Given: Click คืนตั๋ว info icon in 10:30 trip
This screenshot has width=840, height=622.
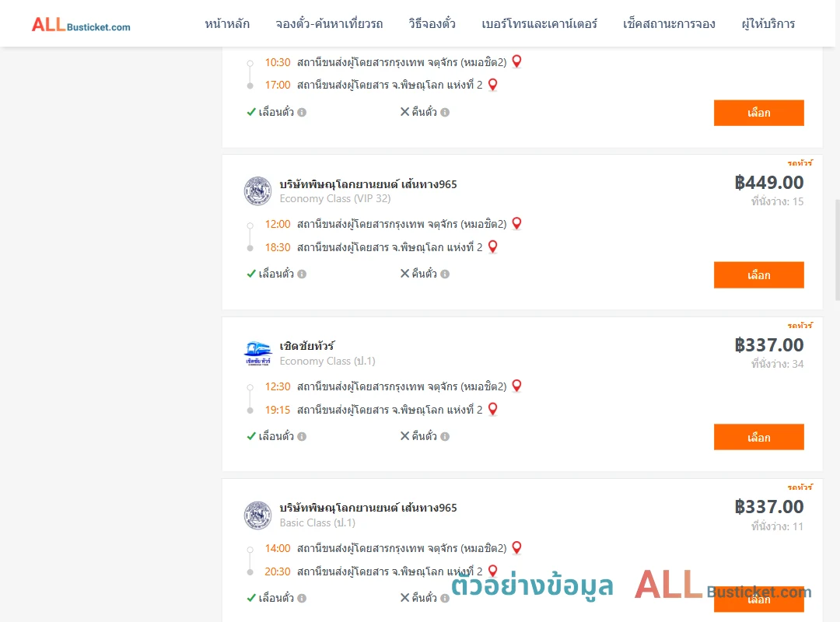Looking at the screenshot, I should tap(445, 113).
